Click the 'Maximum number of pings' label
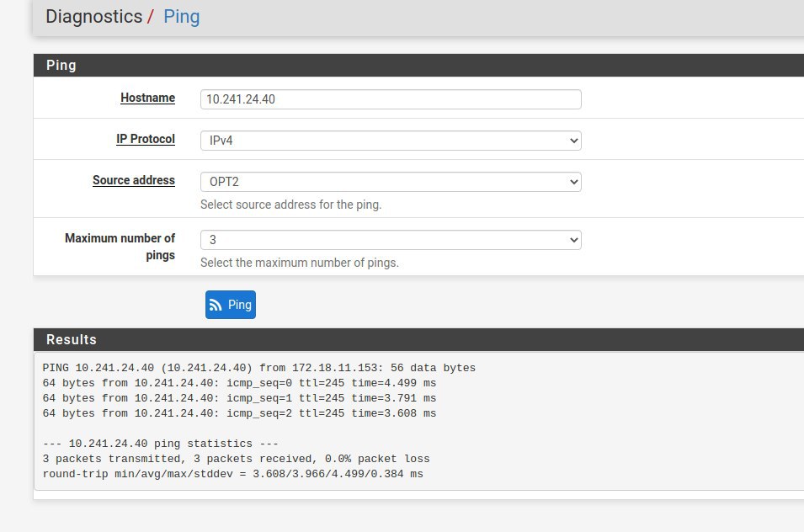804x532 pixels. coord(120,247)
